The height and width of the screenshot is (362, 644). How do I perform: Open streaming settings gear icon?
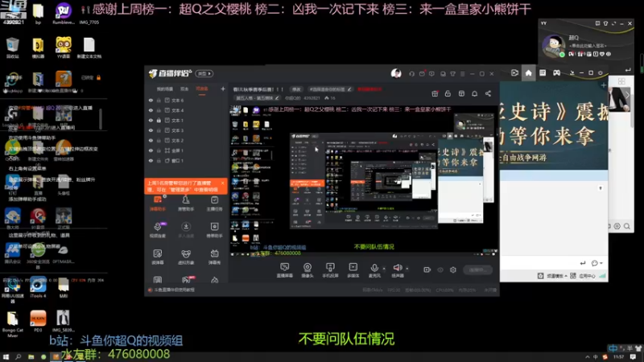point(453,269)
